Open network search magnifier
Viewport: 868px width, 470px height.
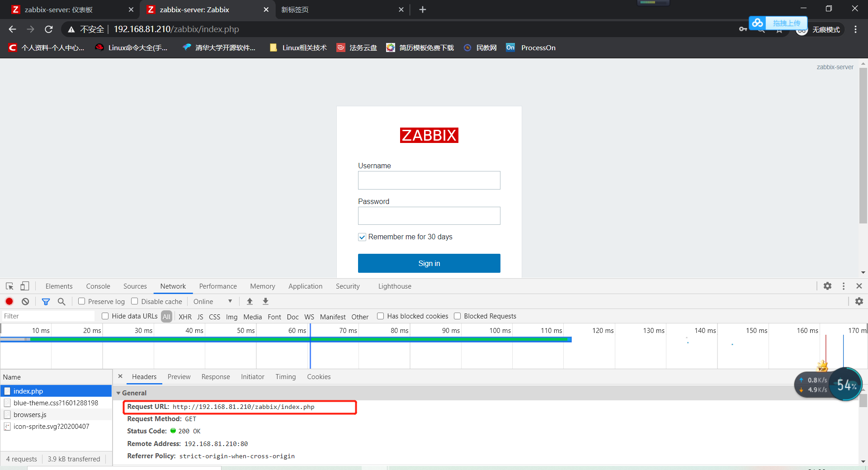pyautogui.click(x=61, y=301)
